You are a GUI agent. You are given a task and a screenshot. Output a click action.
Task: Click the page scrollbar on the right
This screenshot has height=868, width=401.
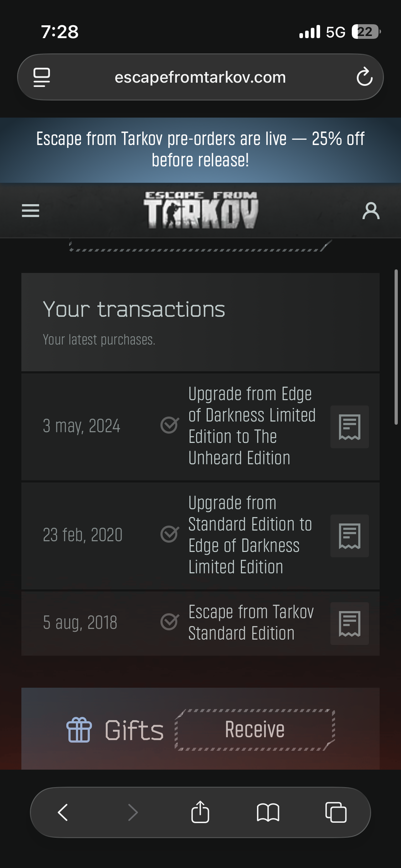click(x=396, y=347)
